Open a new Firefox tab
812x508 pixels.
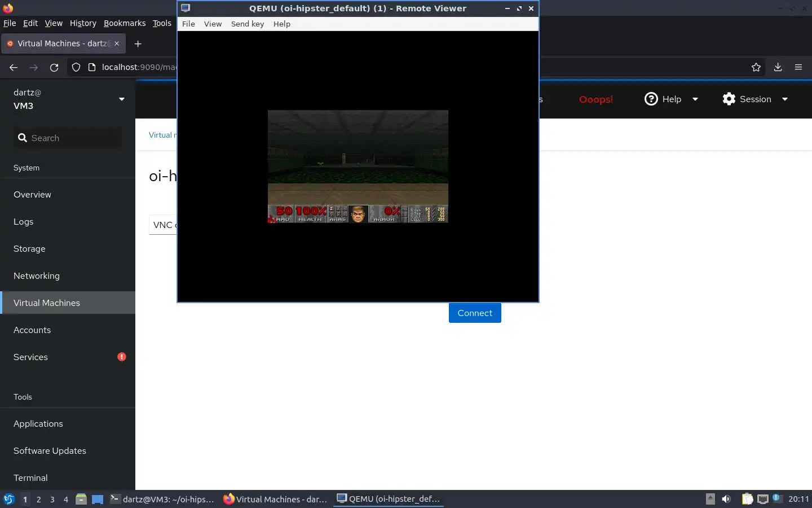[x=138, y=43]
